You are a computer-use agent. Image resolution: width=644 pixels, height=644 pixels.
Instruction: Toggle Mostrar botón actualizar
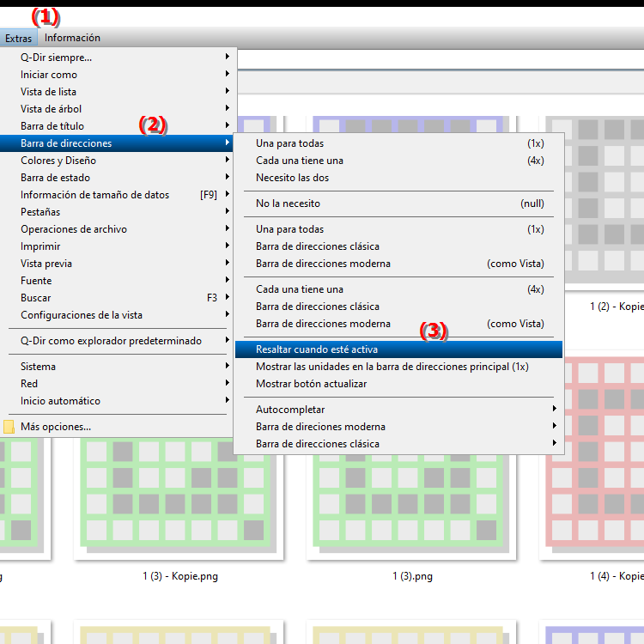[398, 384]
